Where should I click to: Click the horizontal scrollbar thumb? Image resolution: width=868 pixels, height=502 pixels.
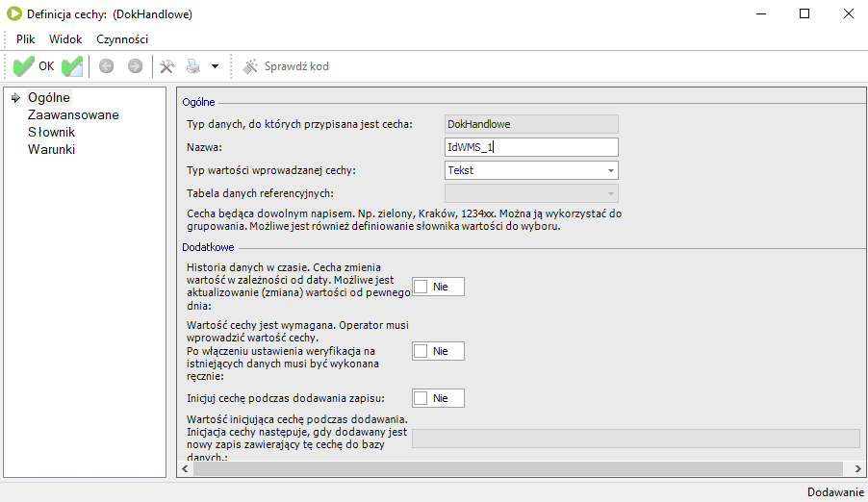(x=518, y=468)
